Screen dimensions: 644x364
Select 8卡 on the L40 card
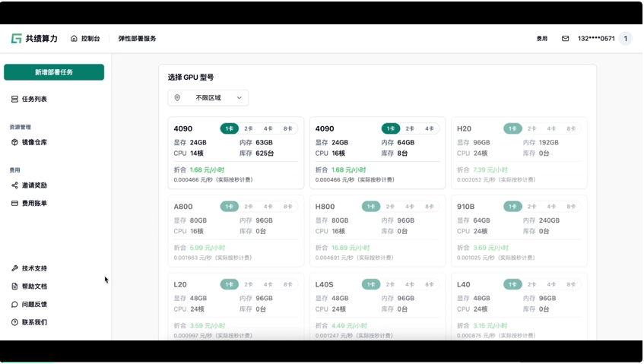point(571,285)
